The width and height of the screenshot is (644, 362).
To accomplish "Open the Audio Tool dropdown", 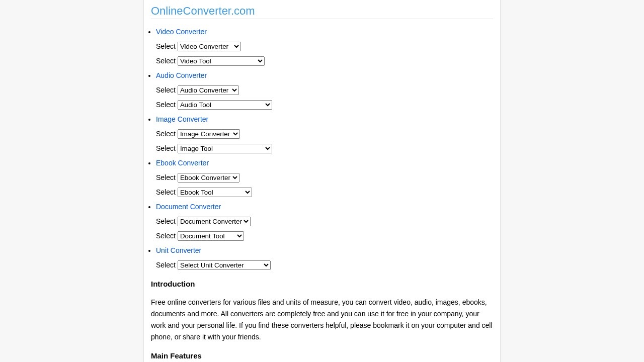I will coord(224,105).
